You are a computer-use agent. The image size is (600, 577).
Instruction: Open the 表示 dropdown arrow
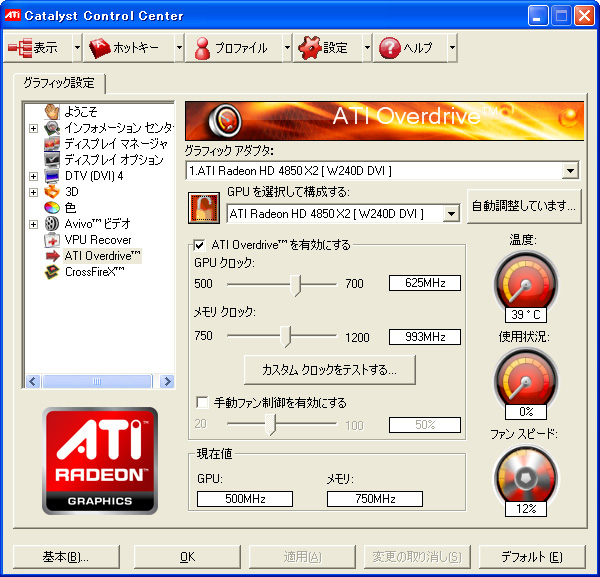[77, 48]
